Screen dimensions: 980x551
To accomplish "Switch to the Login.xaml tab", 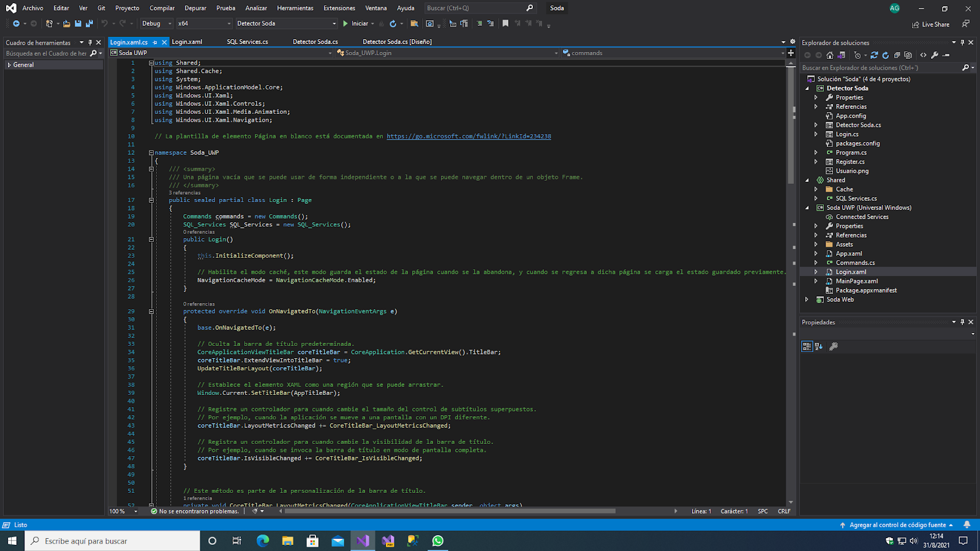I will coord(187,42).
